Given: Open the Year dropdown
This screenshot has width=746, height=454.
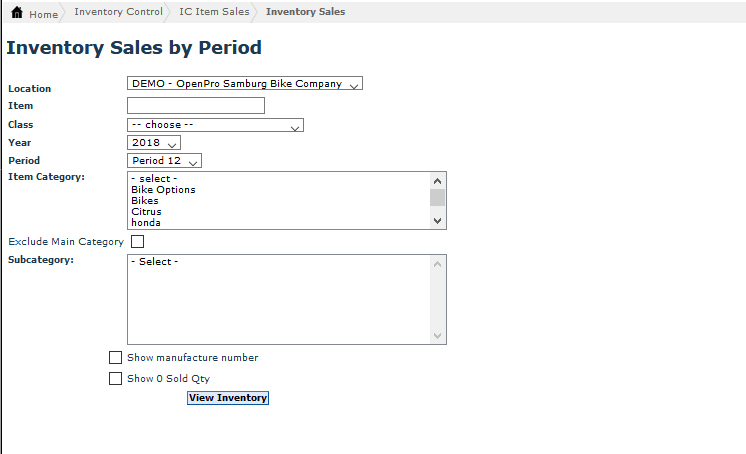Looking at the screenshot, I should tap(153, 143).
